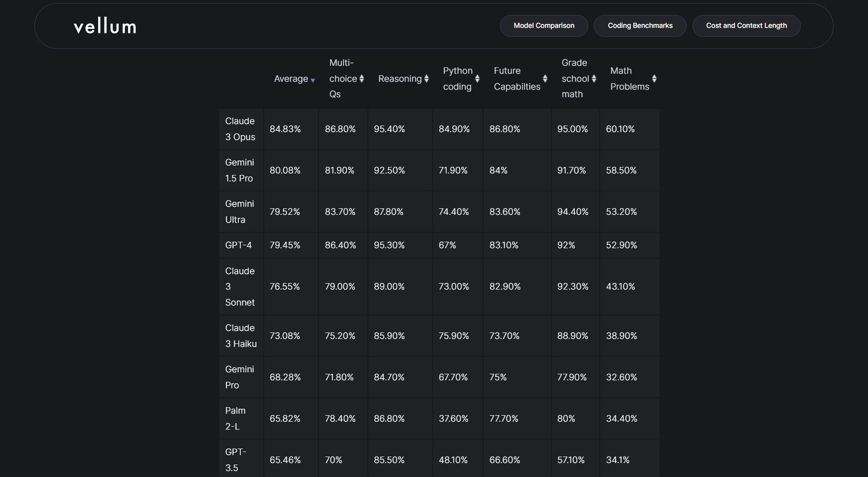
Task: Select the GPT-4 row name
Action: [x=238, y=245]
